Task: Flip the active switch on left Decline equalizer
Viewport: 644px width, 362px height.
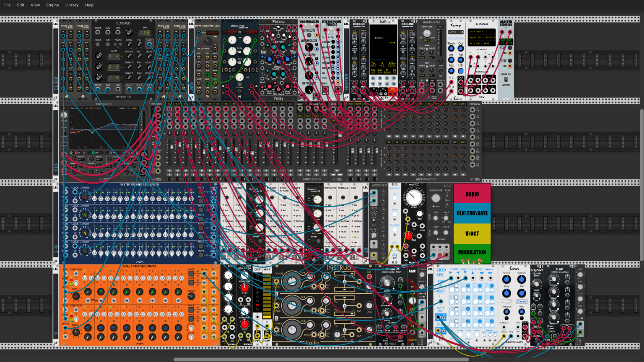Action: tap(355, 54)
